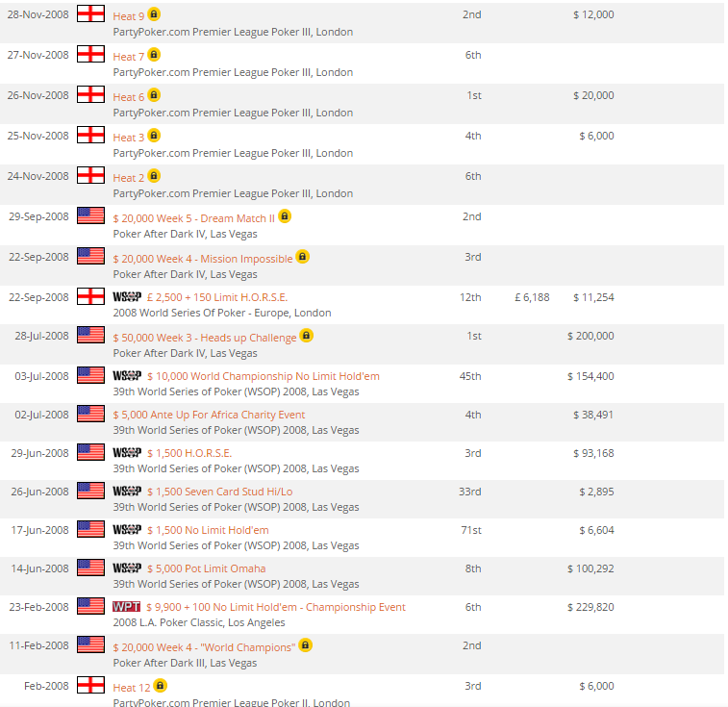Click the lock icon beside Heat 12
Viewport: 728px width, 707px height.
pyautogui.click(x=161, y=686)
